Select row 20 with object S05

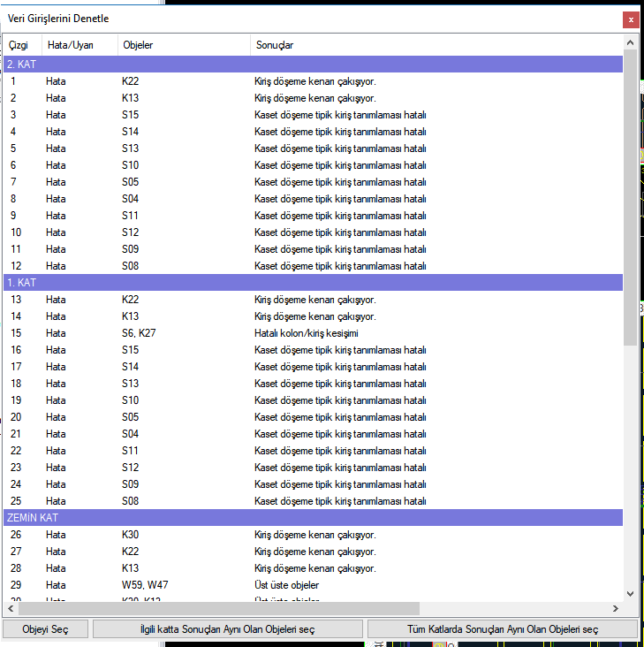pyautogui.click(x=313, y=417)
